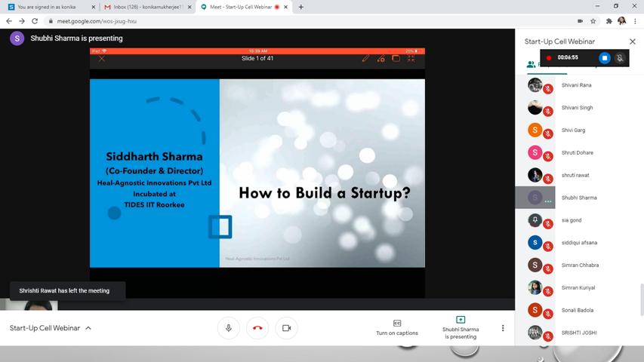Image resolution: width=644 pixels, height=362 pixels.
Task: Switch to the People tab icon
Action: (531, 64)
